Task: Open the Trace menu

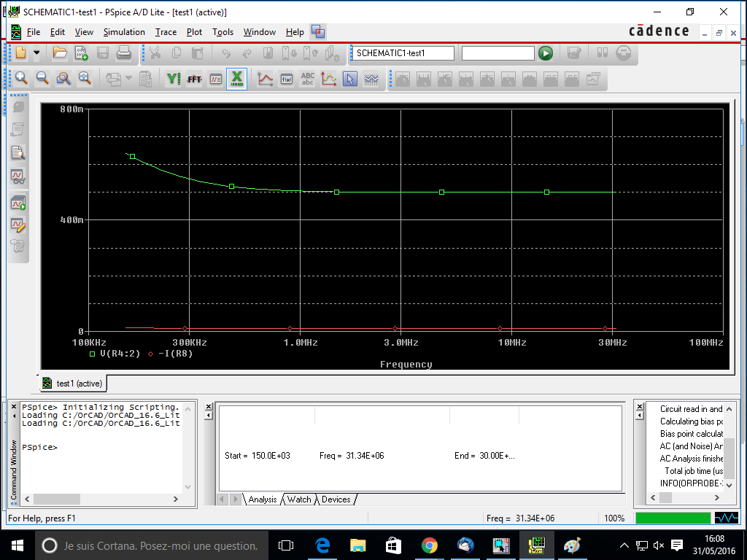Action: 166,32
